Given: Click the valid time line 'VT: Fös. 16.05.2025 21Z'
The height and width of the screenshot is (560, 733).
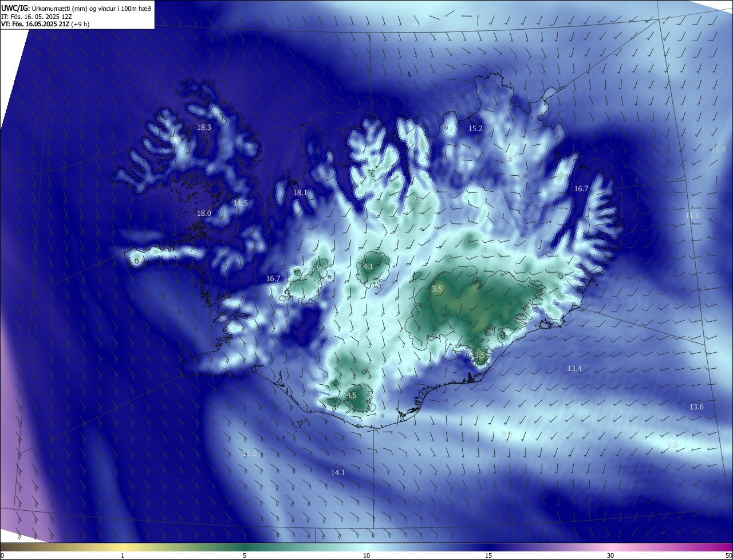Looking at the screenshot, I should click(36, 24).
